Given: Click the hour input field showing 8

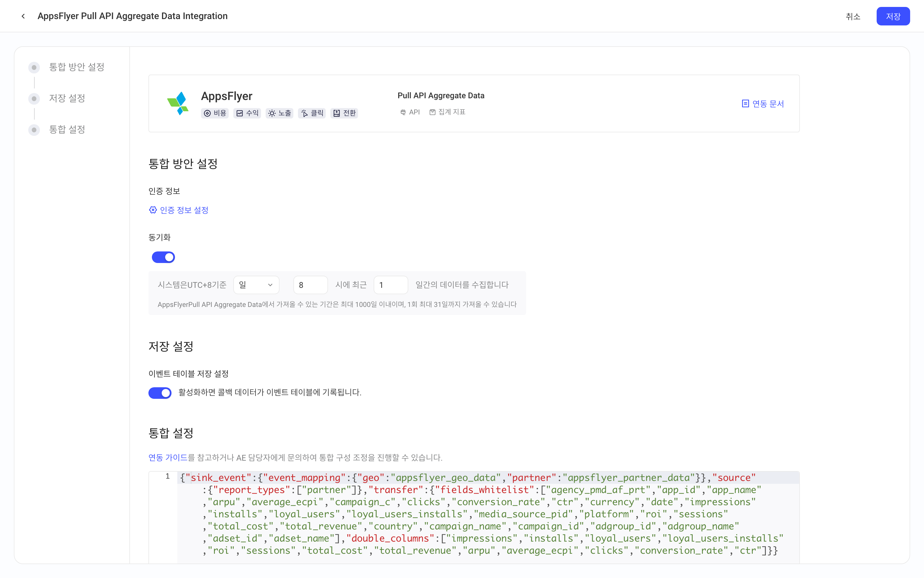Looking at the screenshot, I should 310,285.
